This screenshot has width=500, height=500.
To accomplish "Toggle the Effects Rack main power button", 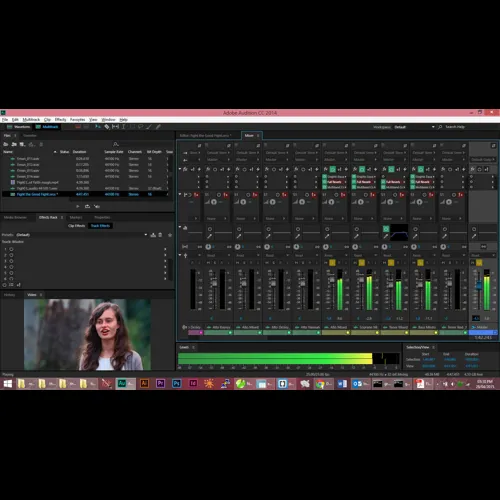I will tap(5, 285).
